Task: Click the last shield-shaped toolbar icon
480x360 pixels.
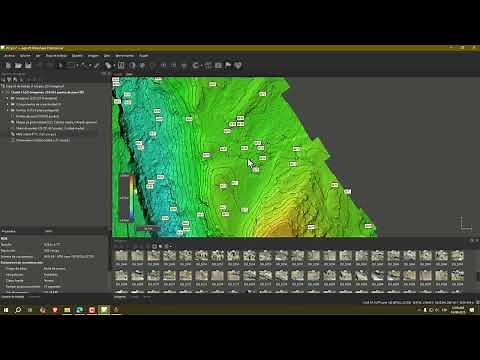Action: pyautogui.click(x=238, y=65)
